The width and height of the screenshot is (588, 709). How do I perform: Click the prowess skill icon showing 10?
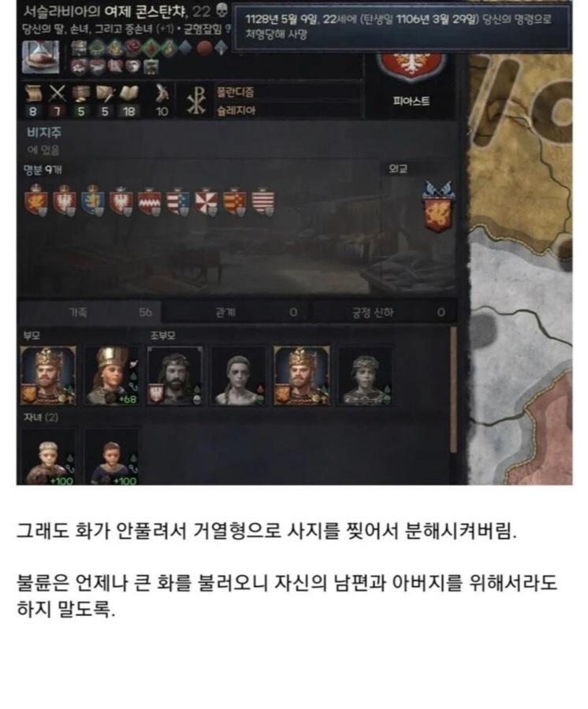[x=162, y=94]
